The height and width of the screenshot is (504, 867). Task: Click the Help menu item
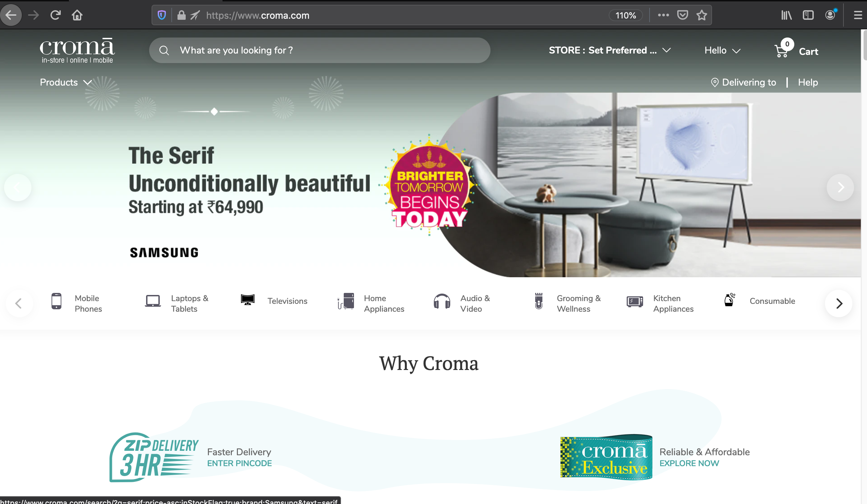point(808,83)
